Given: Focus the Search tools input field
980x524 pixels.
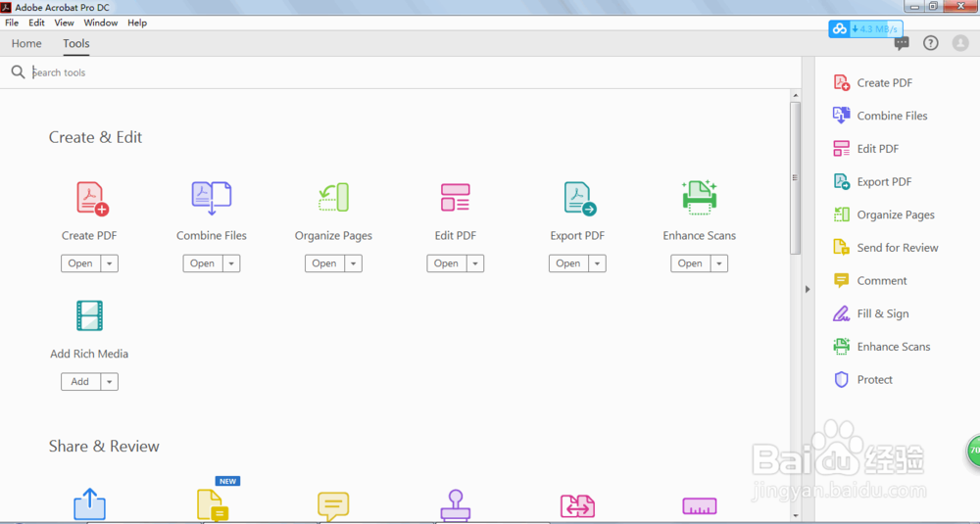Looking at the screenshot, I should point(413,72).
